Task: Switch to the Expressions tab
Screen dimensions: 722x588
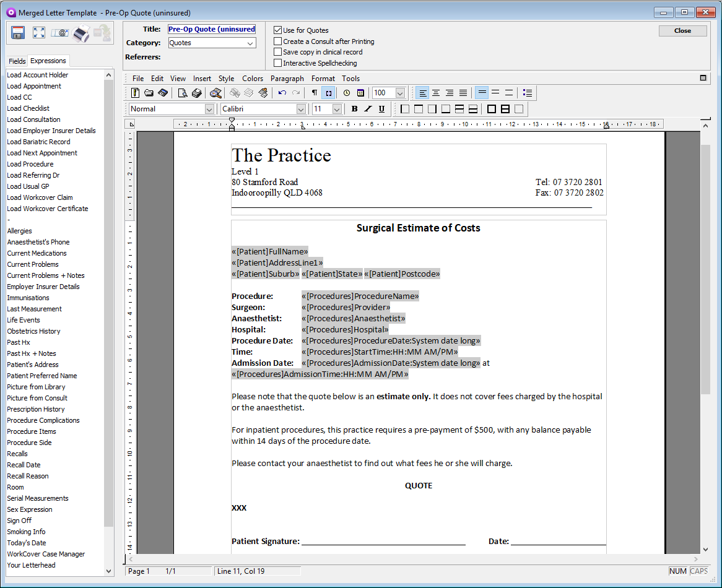Action: (x=48, y=61)
